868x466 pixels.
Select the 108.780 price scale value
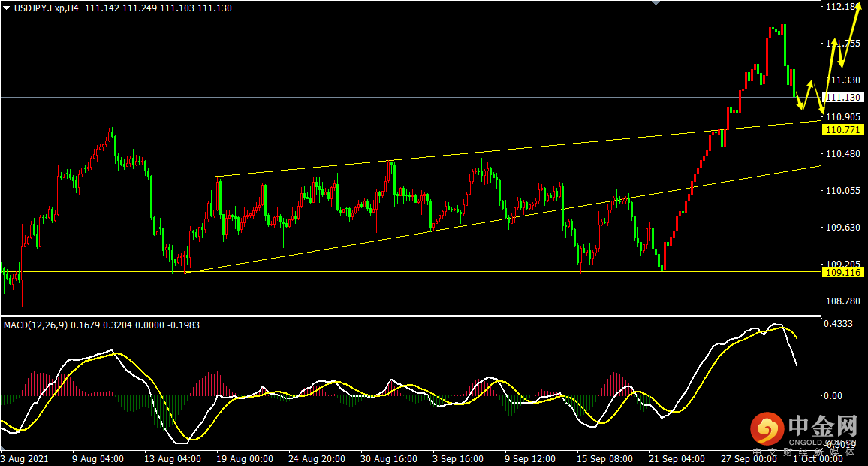[x=843, y=301]
